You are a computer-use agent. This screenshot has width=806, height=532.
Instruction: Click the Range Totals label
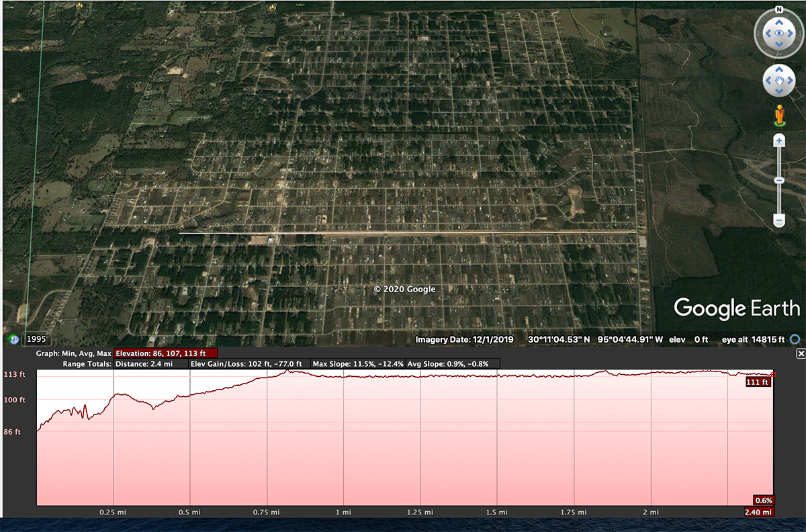pos(87,363)
